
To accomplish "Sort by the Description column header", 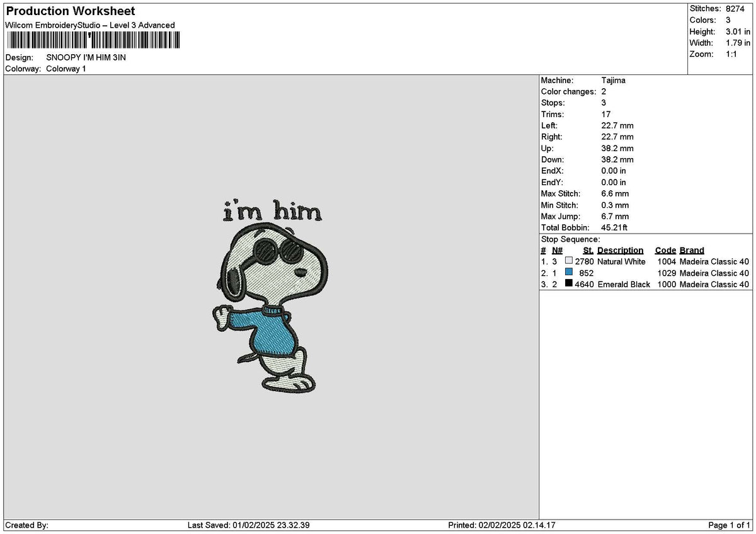I will 621,250.
